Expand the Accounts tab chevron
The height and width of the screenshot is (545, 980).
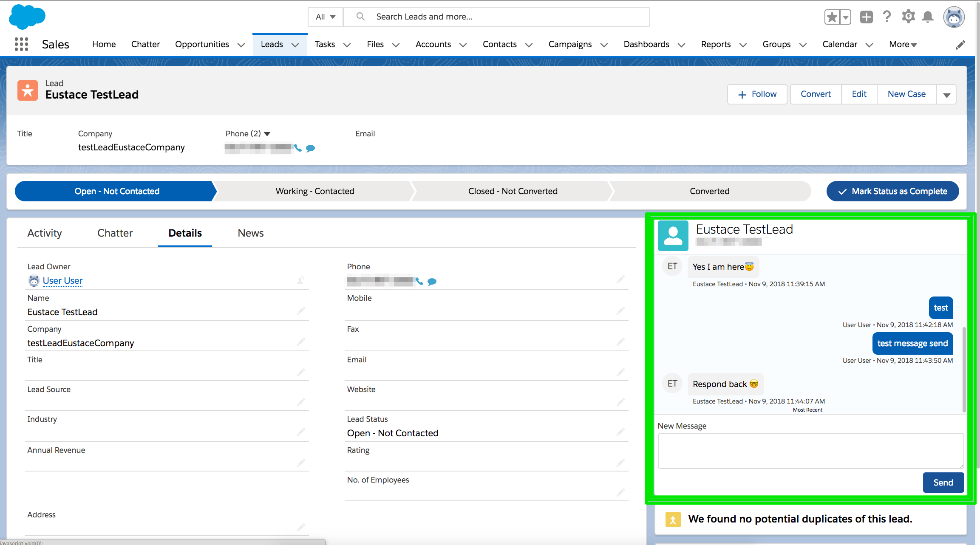(x=463, y=45)
